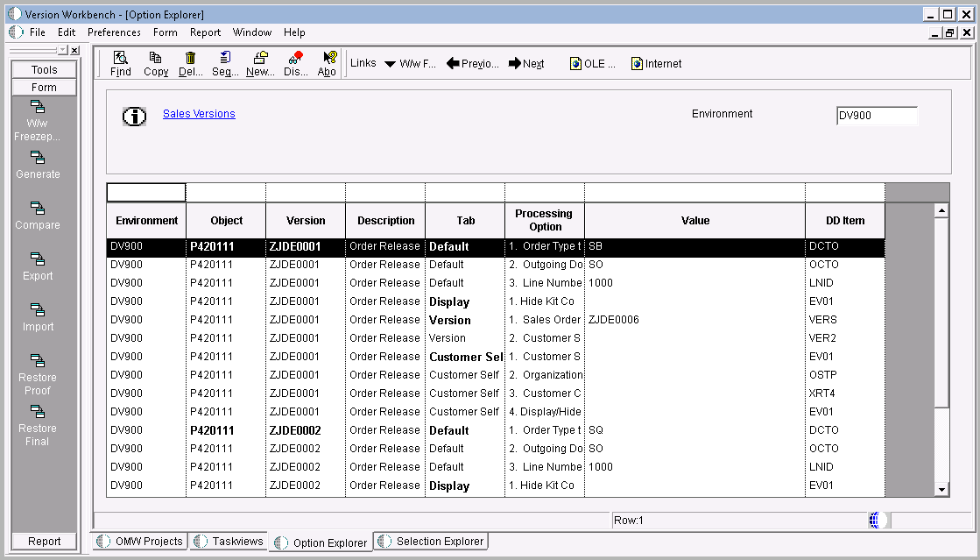Click the Compare sidebar function
980x560 pixels.
pyautogui.click(x=37, y=217)
